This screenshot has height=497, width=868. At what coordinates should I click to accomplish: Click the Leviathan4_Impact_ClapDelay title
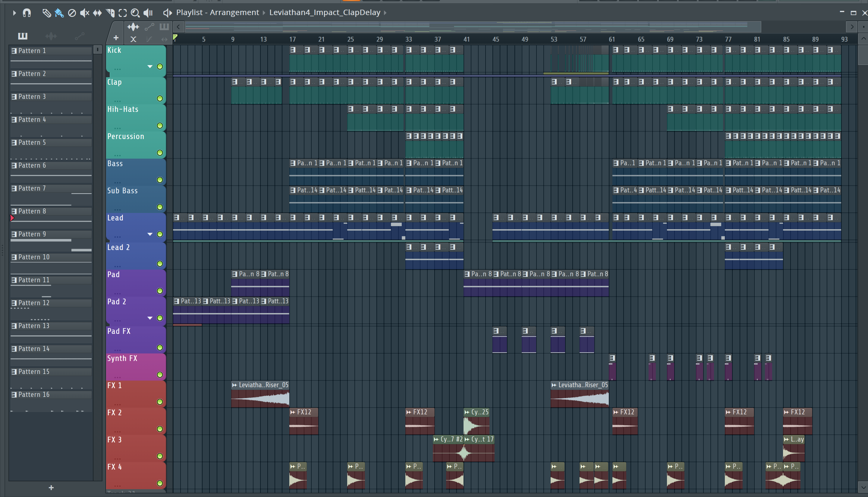(x=325, y=13)
